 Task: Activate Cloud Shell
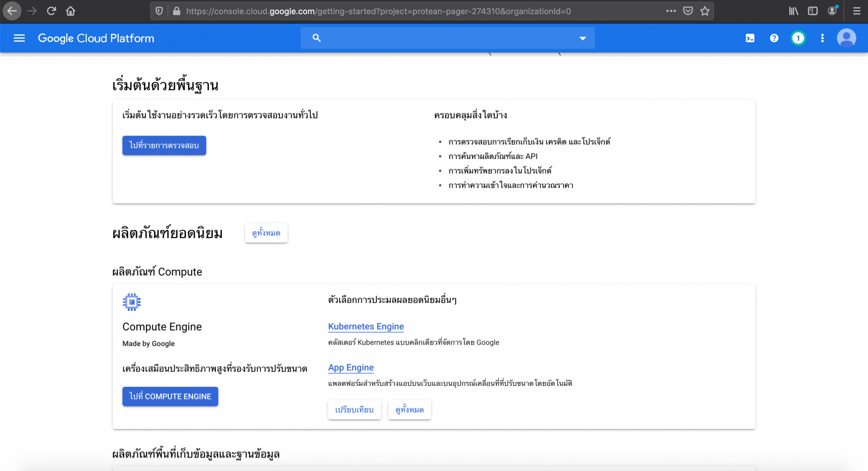(x=750, y=38)
